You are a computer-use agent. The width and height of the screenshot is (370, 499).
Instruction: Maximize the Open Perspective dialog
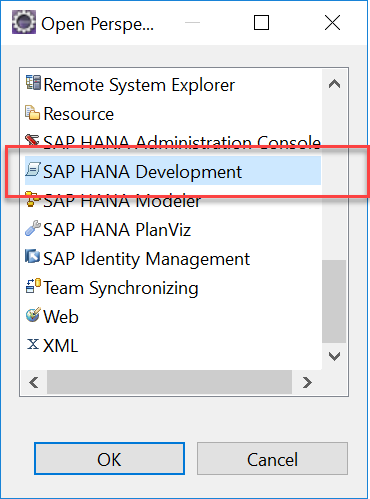coord(261,23)
